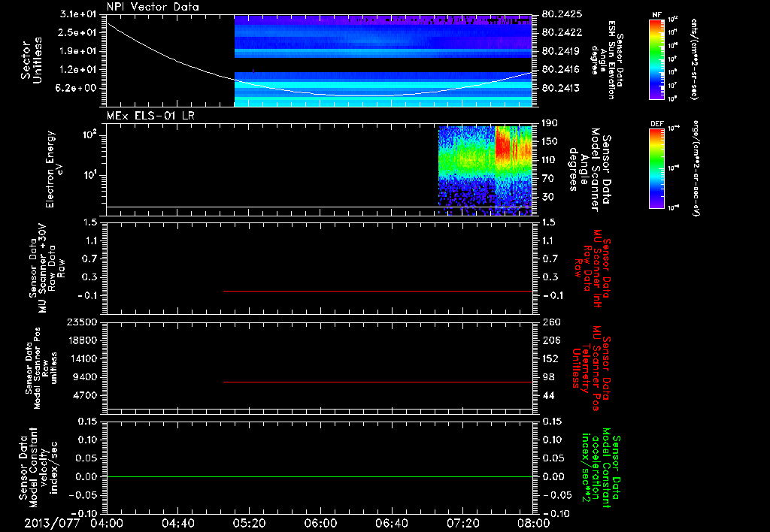
Task: Click the '3.1e+01' sector tick label
Action: point(78,14)
